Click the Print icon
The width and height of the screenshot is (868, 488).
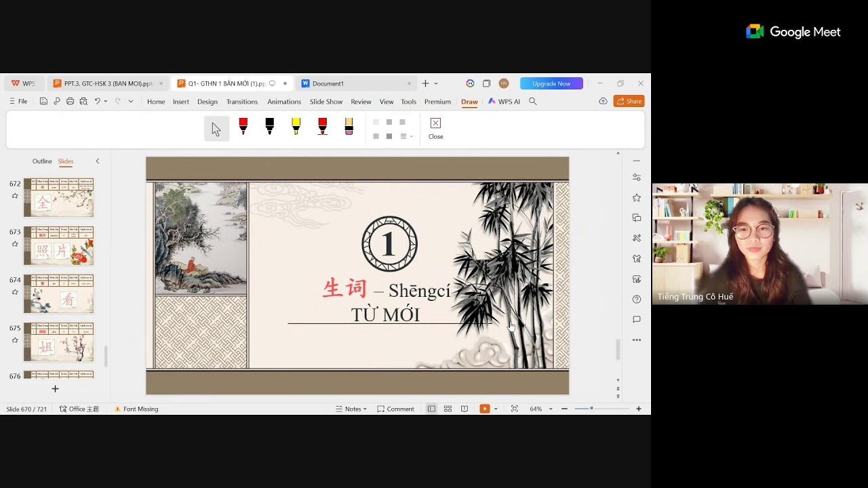click(x=70, y=102)
